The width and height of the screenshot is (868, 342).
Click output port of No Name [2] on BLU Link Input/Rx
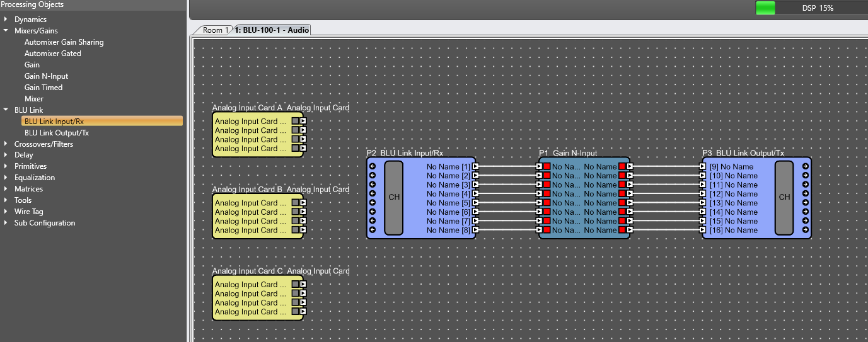coord(476,176)
